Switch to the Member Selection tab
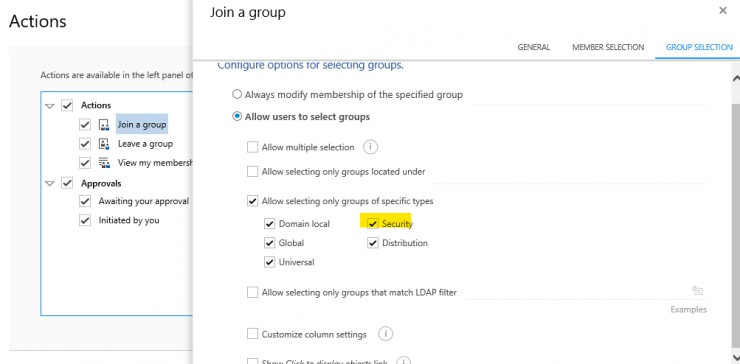This screenshot has width=740, height=364. tap(608, 47)
